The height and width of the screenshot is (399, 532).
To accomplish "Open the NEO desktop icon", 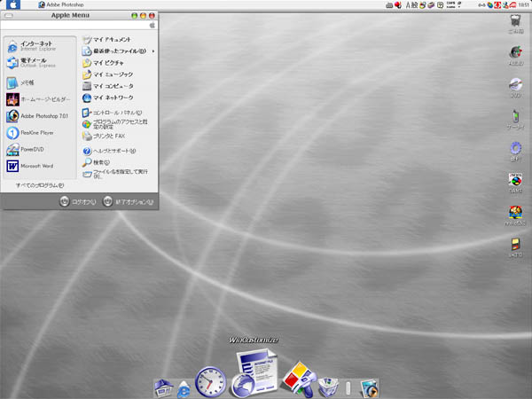I will (515, 215).
